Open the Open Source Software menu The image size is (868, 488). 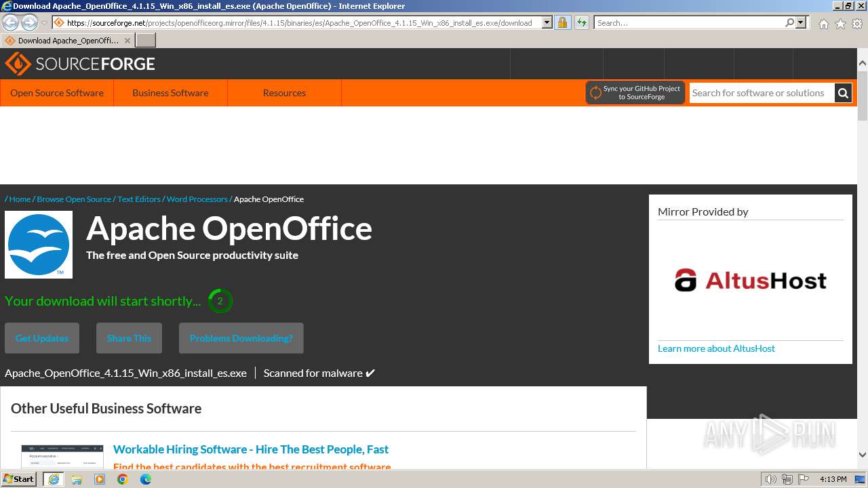tap(57, 93)
